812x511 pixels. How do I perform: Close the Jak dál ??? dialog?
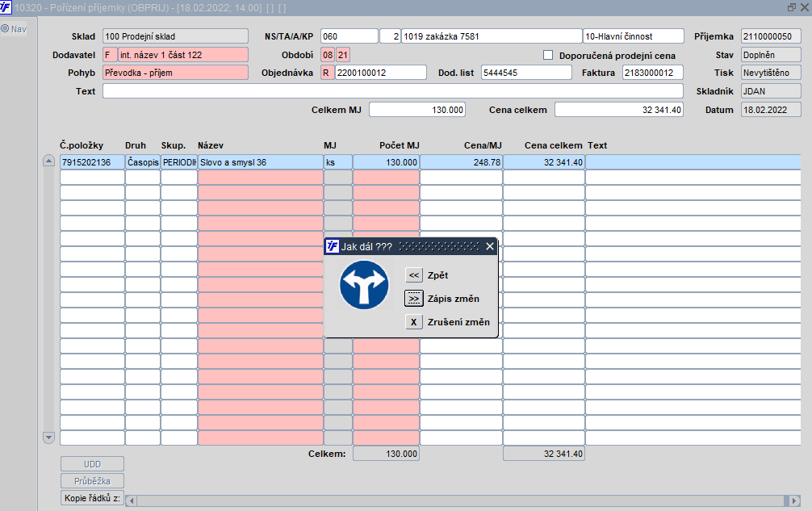pyautogui.click(x=490, y=246)
